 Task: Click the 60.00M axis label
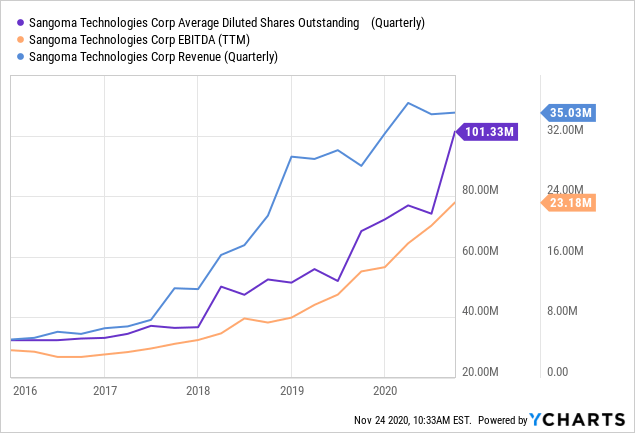pos(480,251)
